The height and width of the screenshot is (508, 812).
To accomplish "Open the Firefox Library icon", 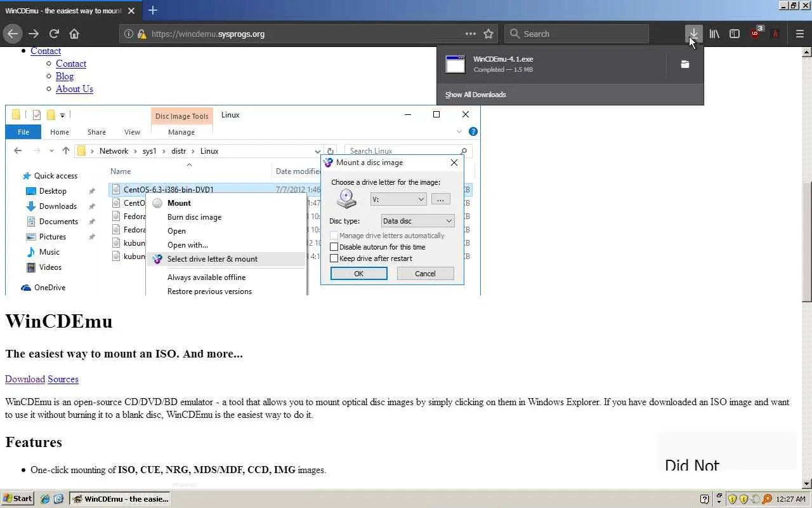I will pos(714,34).
